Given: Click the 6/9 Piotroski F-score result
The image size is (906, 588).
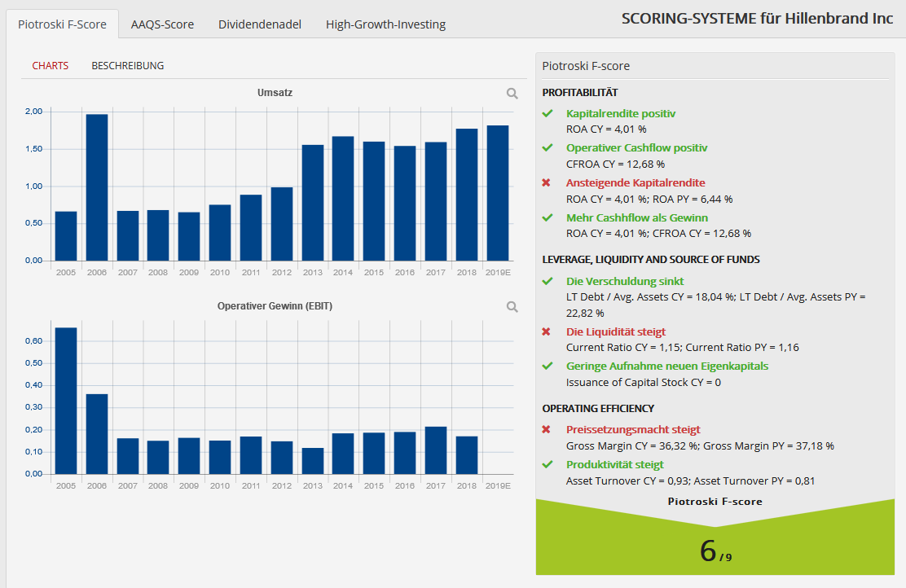Looking at the screenshot, I should 715,551.
